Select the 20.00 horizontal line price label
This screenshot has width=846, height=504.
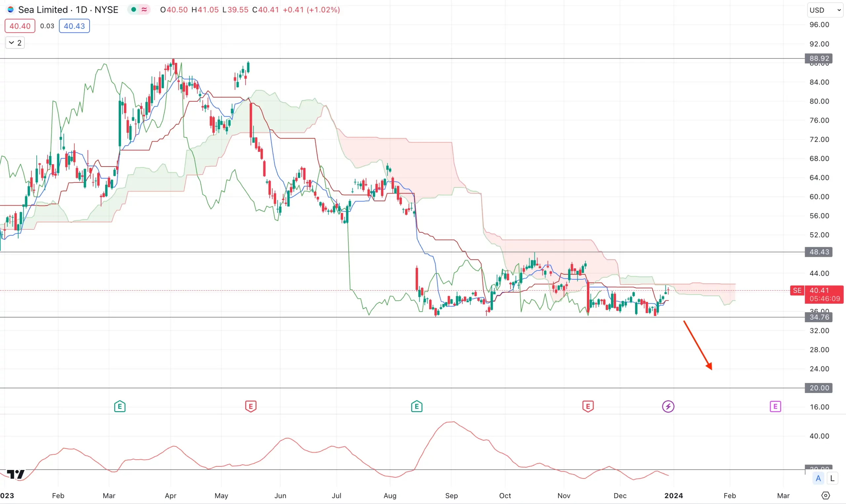pyautogui.click(x=819, y=388)
